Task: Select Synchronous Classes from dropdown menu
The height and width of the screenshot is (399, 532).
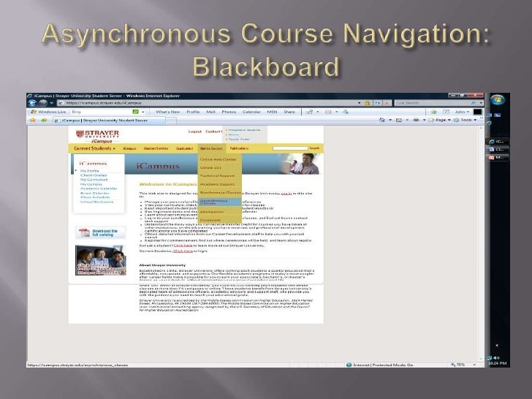Action: tap(220, 192)
